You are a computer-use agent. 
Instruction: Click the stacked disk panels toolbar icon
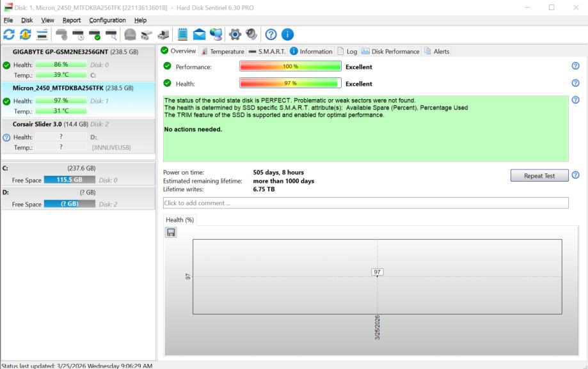click(x=42, y=35)
